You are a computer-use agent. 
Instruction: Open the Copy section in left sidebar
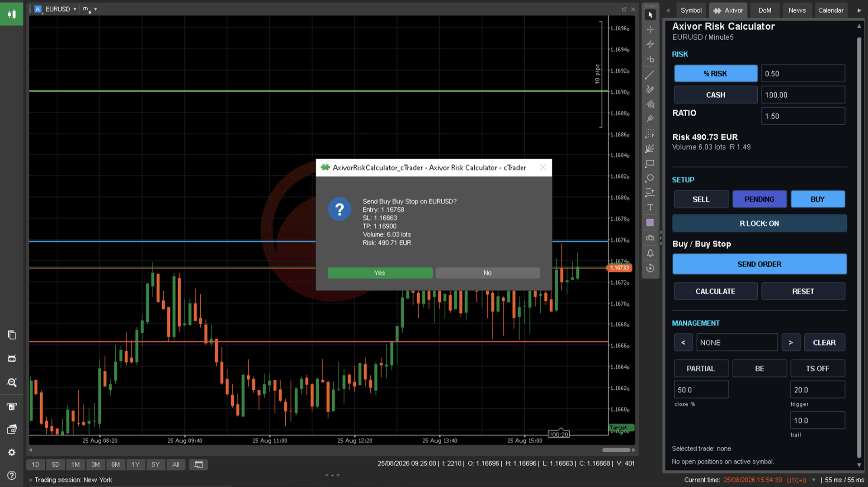pyautogui.click(x=12, y=335)
